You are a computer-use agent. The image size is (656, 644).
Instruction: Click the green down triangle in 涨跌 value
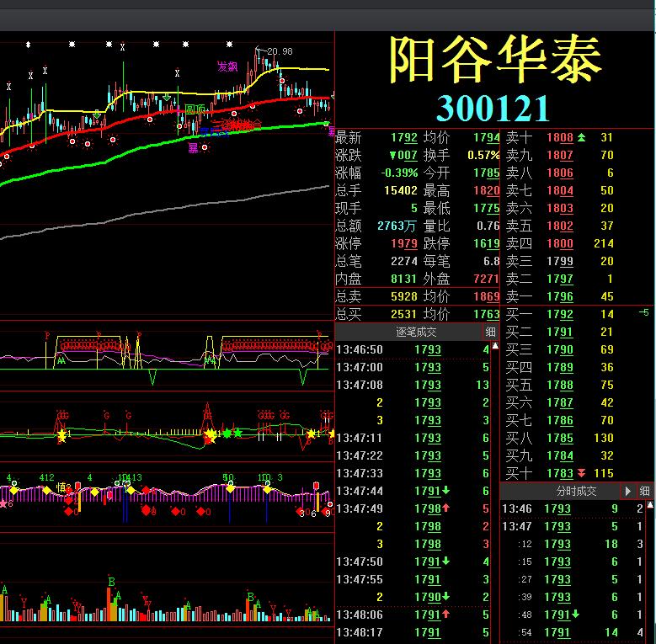click(392, 156)
